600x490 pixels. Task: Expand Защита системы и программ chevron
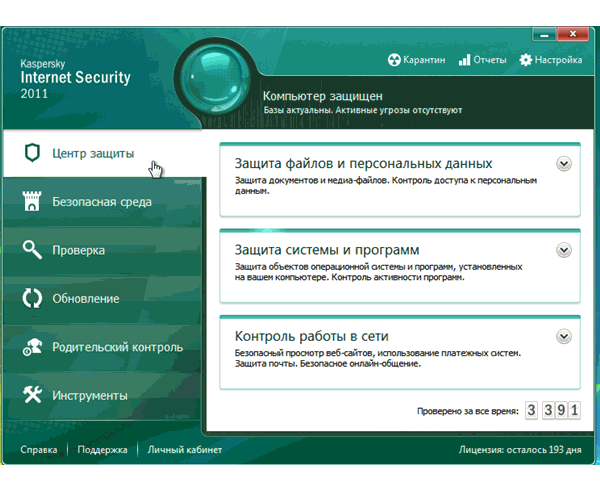tap(564, 250)
